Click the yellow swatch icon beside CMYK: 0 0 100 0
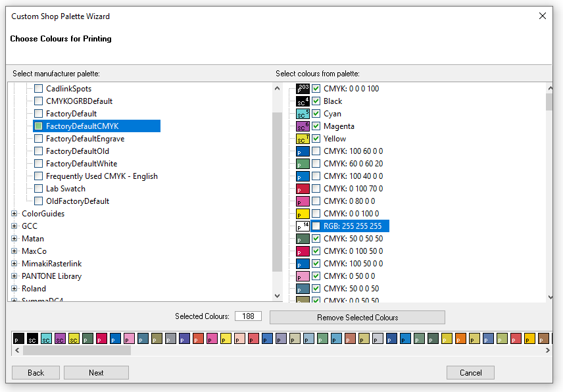 303,214
